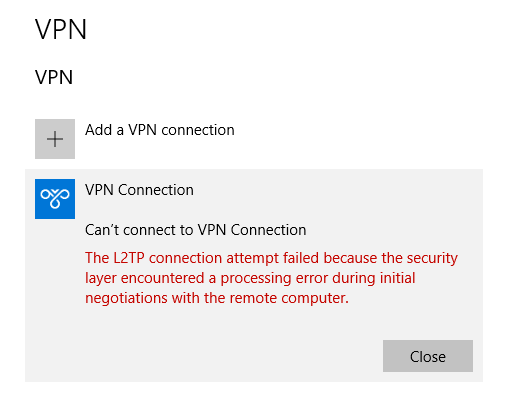
Task: Click the knot symbol inside blue tile
Action: (x=55, y=199)
